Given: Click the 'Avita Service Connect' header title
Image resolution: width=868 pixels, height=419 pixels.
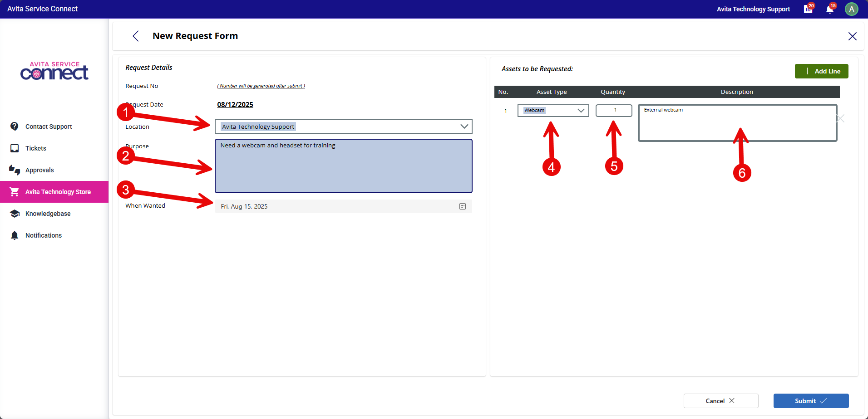Looking at the screenshot, I should coord(42,9).
